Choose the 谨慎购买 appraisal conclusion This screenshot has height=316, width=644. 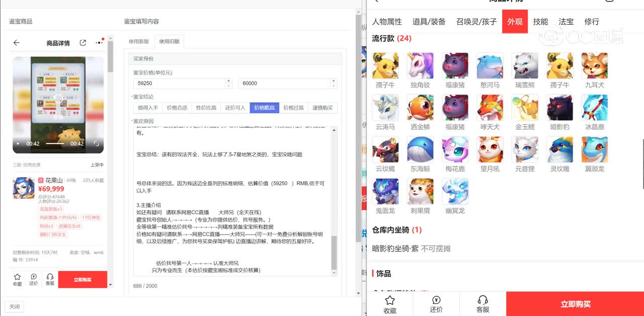pyautogui.click(x=323, y=108)
